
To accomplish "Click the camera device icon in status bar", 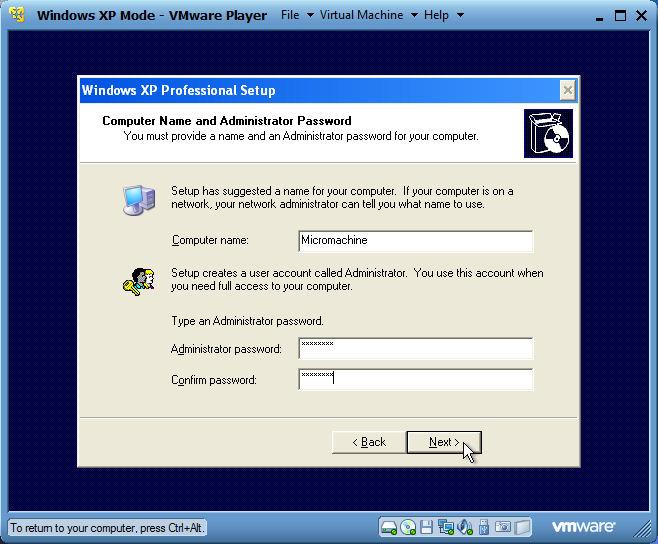I will pos(503,527).
